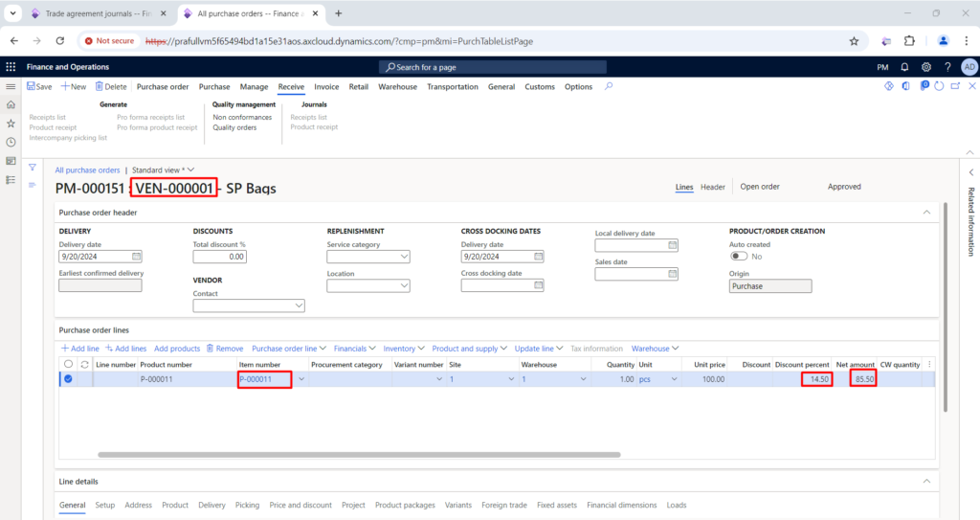The height and width of the screenshot is (520, 980).
Task: Toggle the Auto created switch
Action: 739,257
